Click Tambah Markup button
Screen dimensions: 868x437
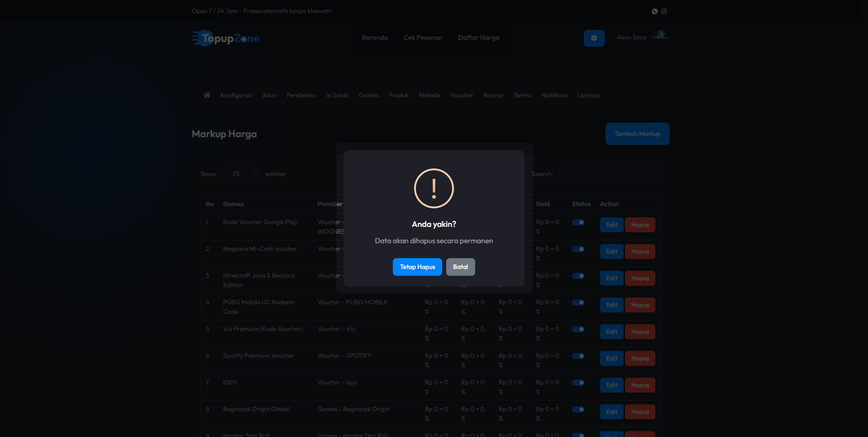pyautogui.click(x=637, y=134)
